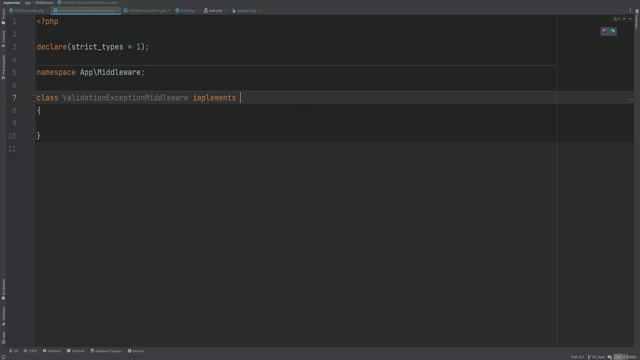This screenshot has width=640, height=360.
Task: Open the Pull Requests sidebar panel
Action: pos(3,67)
